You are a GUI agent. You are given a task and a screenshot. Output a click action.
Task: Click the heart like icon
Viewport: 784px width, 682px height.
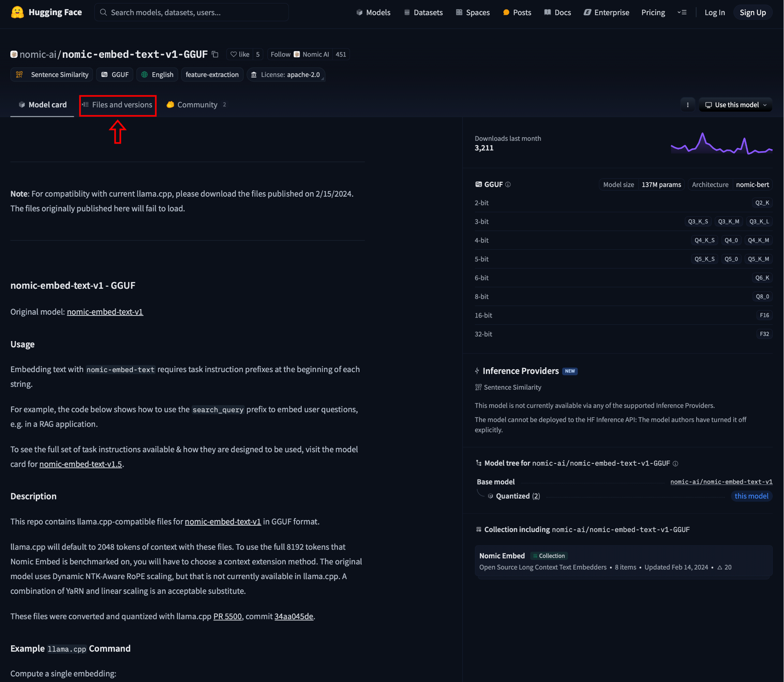pyautogui.click(x=234, y=54)
